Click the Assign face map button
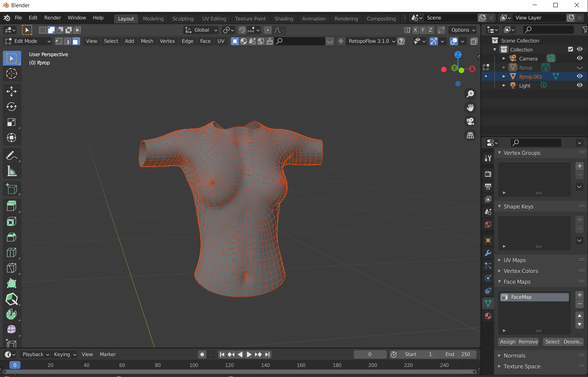 point(508,342)
